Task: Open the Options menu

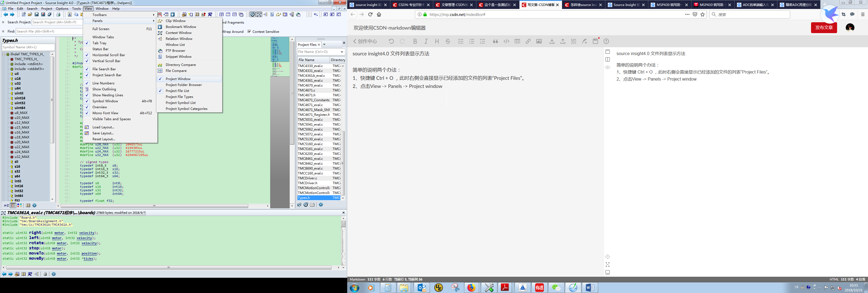Action: coord(62,8)
